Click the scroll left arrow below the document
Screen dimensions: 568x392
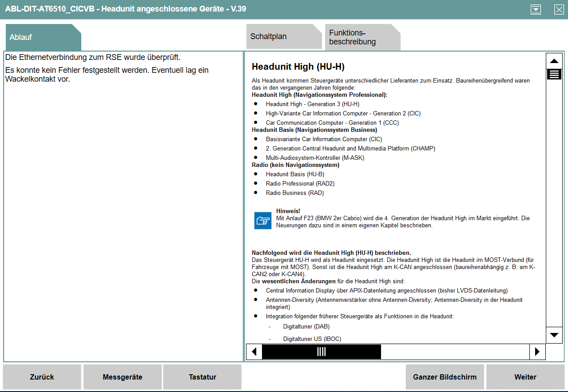pyautogui.click(x=254, y=352)
